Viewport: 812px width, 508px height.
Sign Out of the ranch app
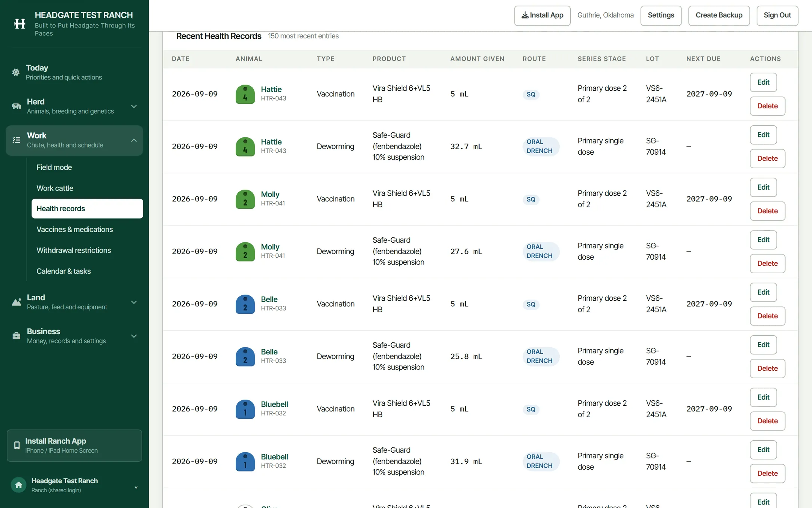pos(777,15)
